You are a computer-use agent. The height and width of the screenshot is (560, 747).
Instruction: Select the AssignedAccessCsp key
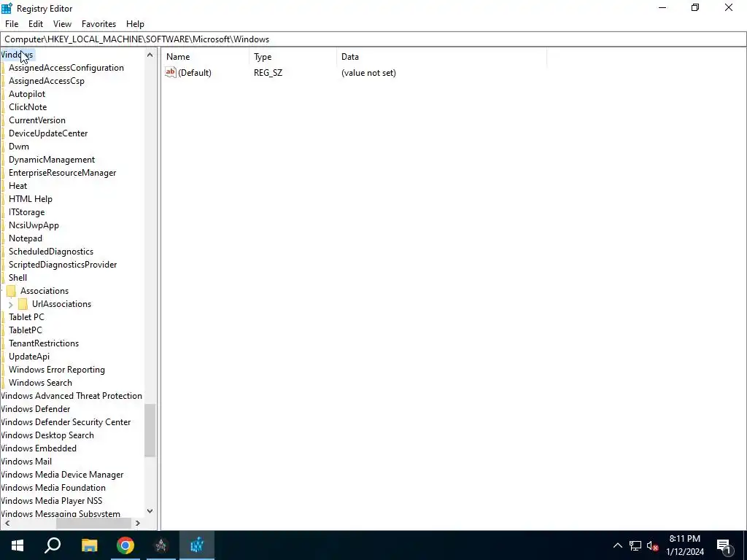click(x=47, y=81)
